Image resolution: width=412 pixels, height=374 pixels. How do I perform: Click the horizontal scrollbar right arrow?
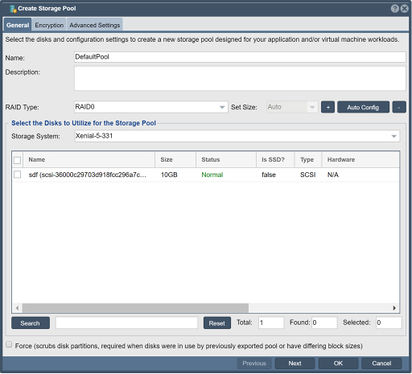(x=394, y=308)
